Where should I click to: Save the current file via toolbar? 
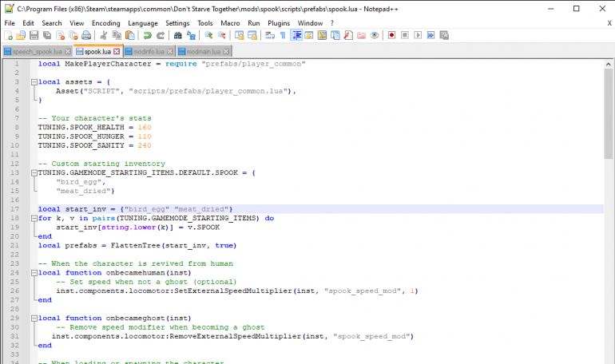[34, 36]
